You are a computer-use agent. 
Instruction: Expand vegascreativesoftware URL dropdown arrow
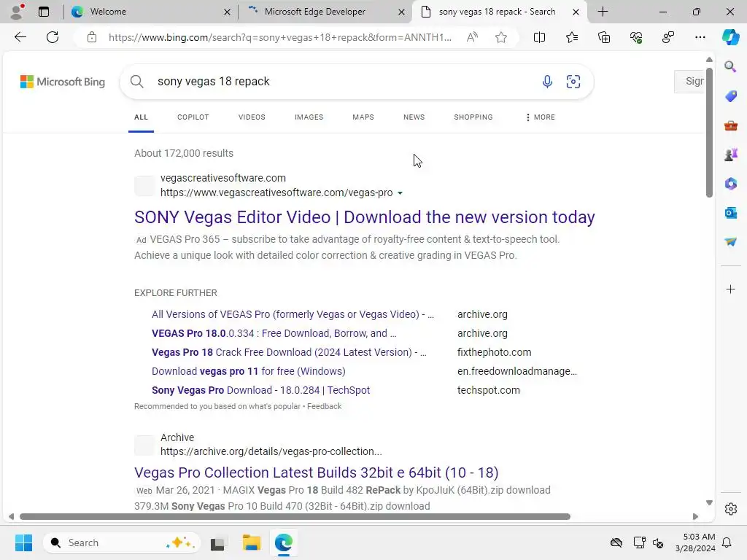400,192
